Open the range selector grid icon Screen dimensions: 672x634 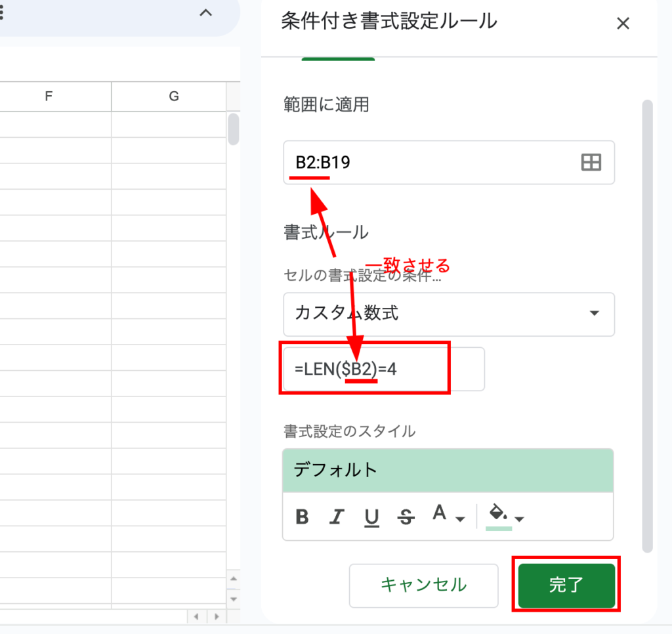click(x=591, y=163)
